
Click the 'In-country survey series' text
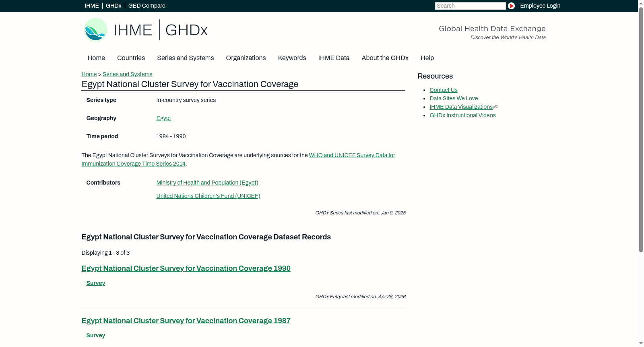point(186,100)
